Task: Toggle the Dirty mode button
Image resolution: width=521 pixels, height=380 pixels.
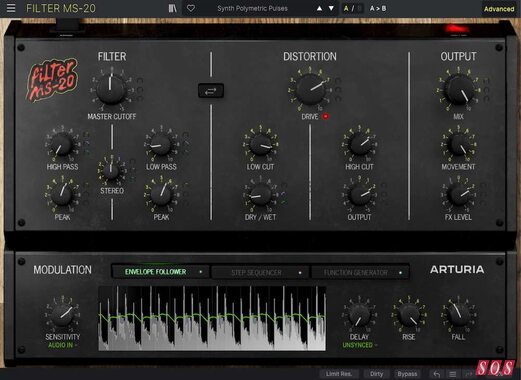Action: tap(376, 374)
